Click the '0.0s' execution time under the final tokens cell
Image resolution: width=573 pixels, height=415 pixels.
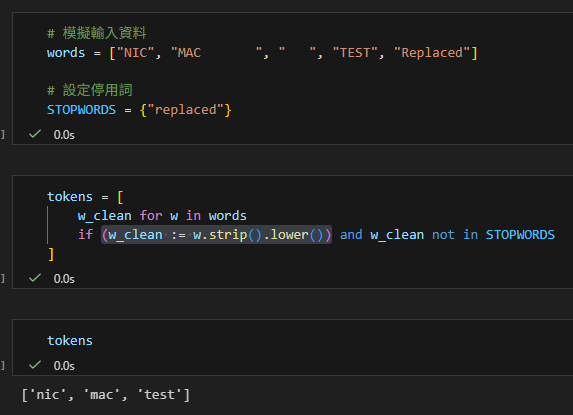click(x=64, y=366)
